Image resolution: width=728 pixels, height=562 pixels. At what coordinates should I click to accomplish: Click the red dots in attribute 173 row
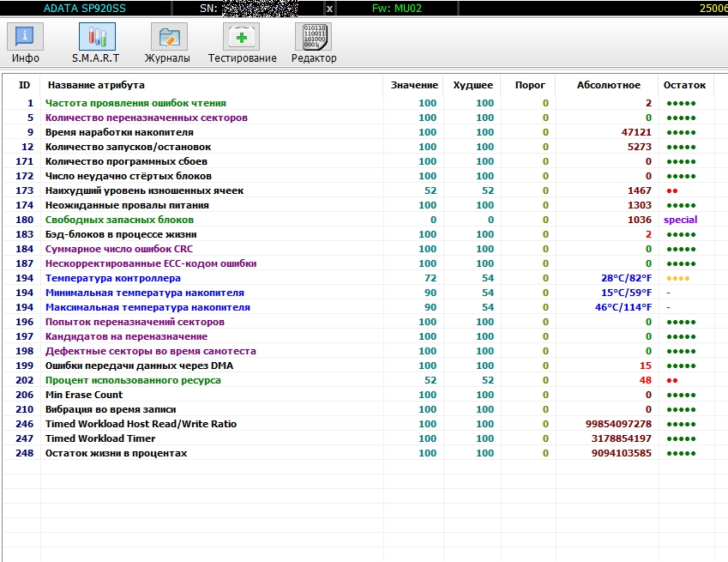tap(671, 190)
